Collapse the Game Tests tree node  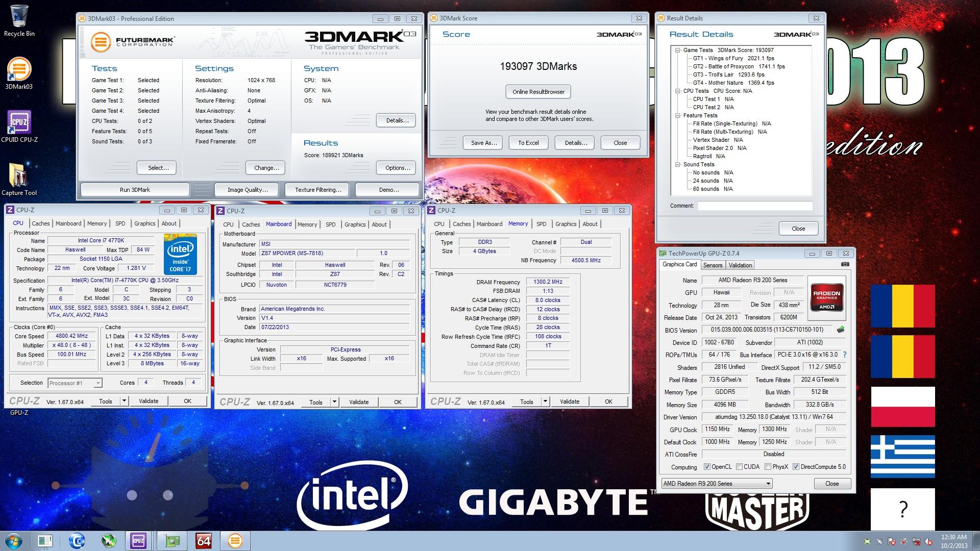point(678,50)
